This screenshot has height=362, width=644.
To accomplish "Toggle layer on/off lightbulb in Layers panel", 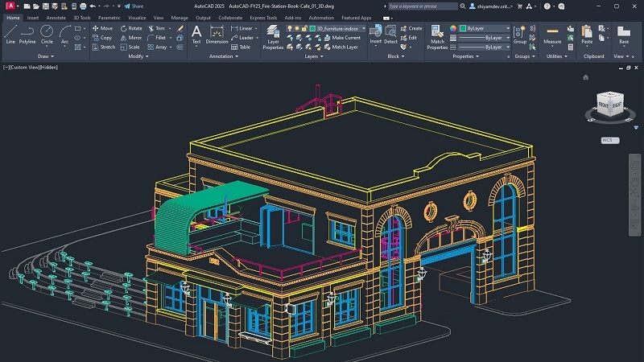I will click(x=291, y=28).
